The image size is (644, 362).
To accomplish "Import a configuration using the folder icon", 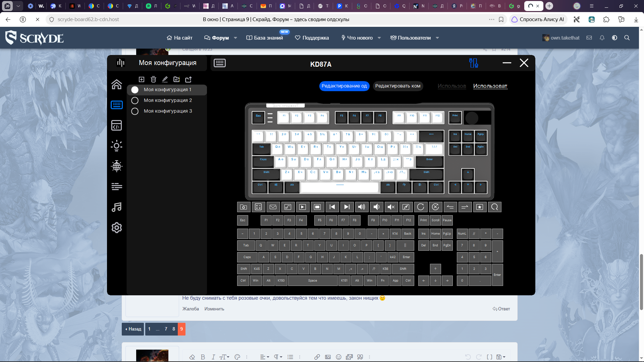I will click(176, 79).
